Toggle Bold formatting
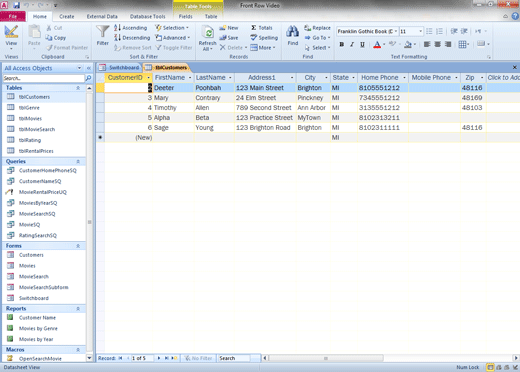Viewport: 520px width, 372px height. click(342, 44)
